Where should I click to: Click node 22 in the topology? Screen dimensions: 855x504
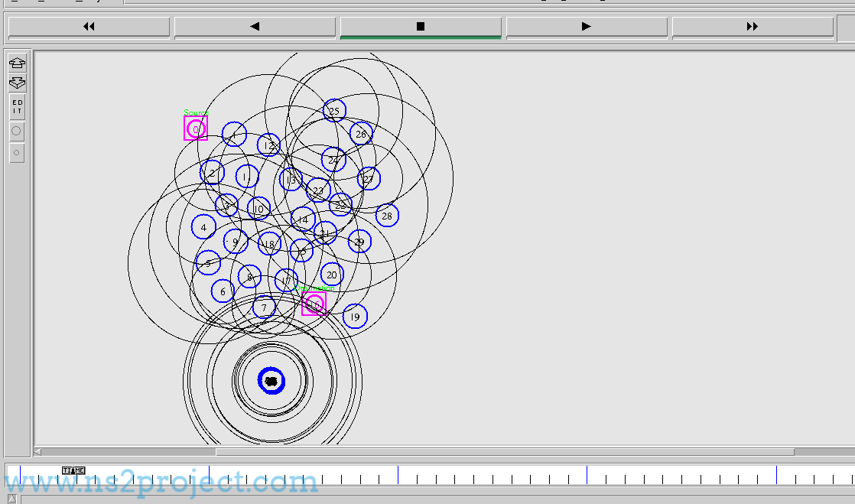[x=340, y=205]
